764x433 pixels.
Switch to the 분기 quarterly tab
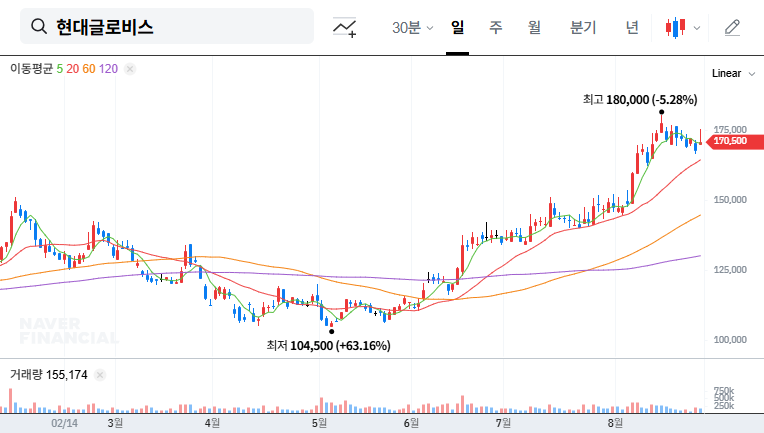click(583, 27)
